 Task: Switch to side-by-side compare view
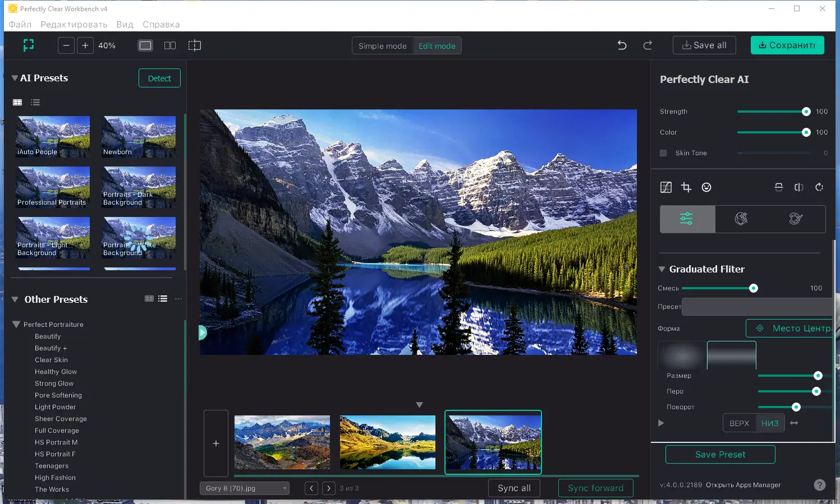[170, 45]
